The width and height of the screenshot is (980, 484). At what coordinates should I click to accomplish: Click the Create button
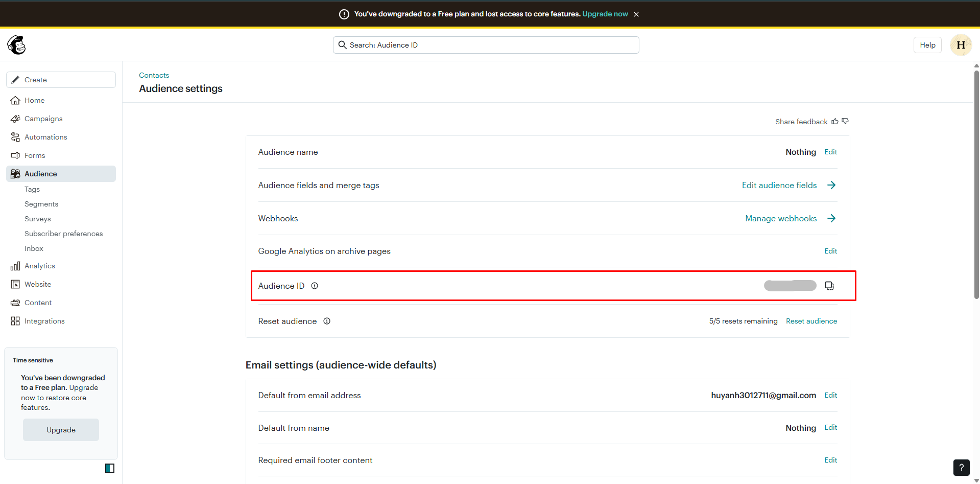click(x=61, y=80)
